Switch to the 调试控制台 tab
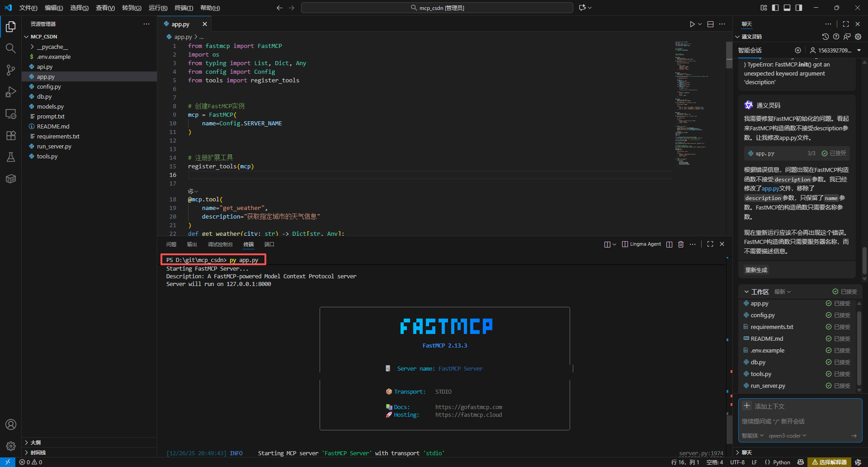This screenshot has width=868, height=467. [x=220, y=244]
